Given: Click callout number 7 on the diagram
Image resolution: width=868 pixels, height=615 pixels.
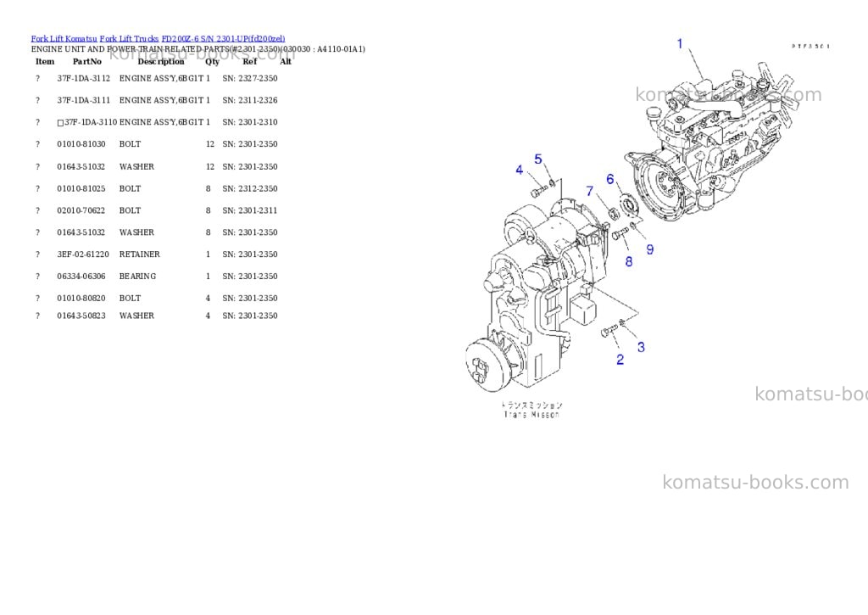Looking at the screenshot, I should 590,191.
